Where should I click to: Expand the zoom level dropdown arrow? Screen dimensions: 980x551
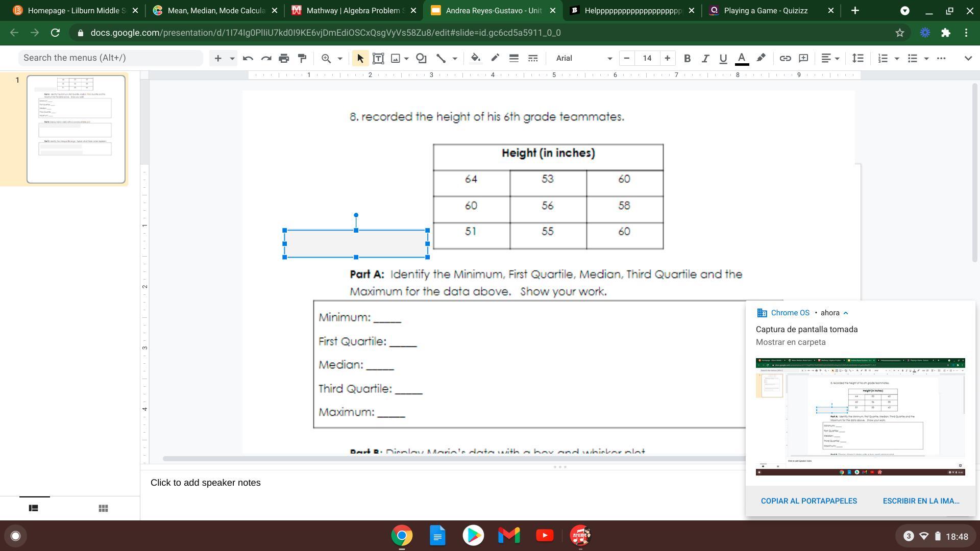[x=340, y=58]
